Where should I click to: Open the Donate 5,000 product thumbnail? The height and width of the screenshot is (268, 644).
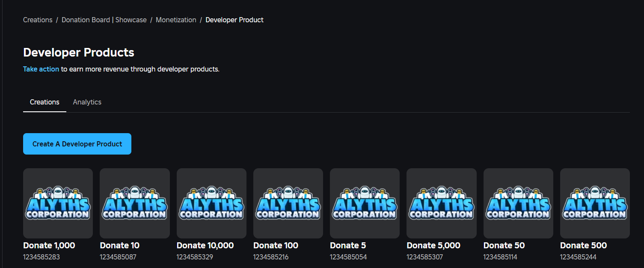[441, 203]
